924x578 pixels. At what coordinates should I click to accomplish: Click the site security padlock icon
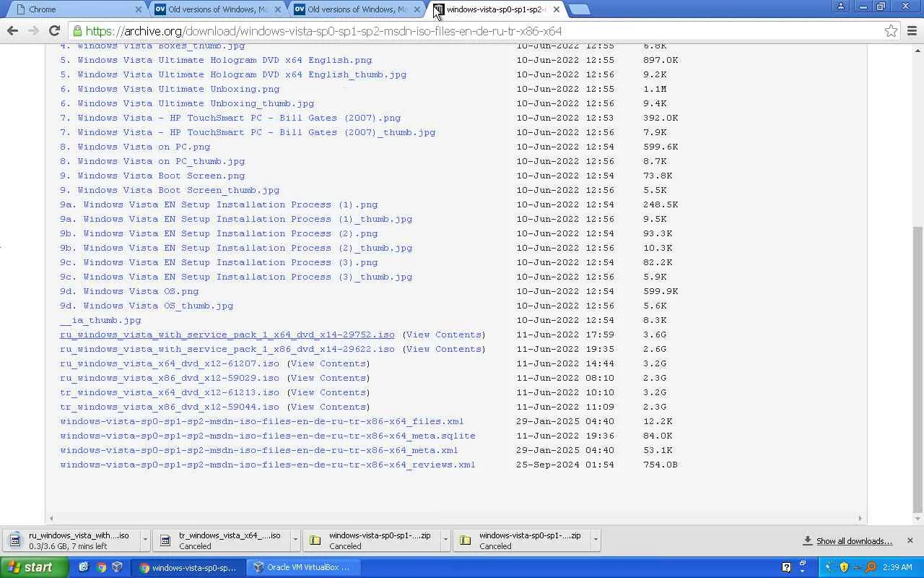click(77, 31)
